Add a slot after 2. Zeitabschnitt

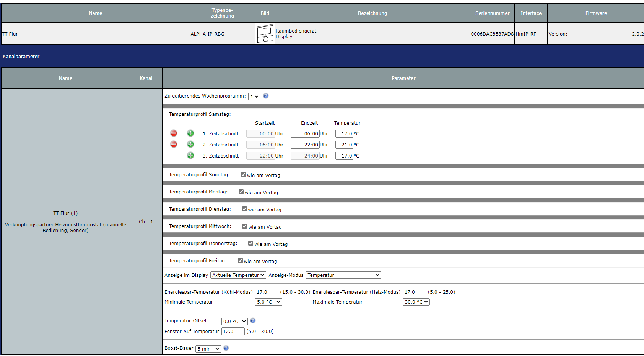point(190,144)
